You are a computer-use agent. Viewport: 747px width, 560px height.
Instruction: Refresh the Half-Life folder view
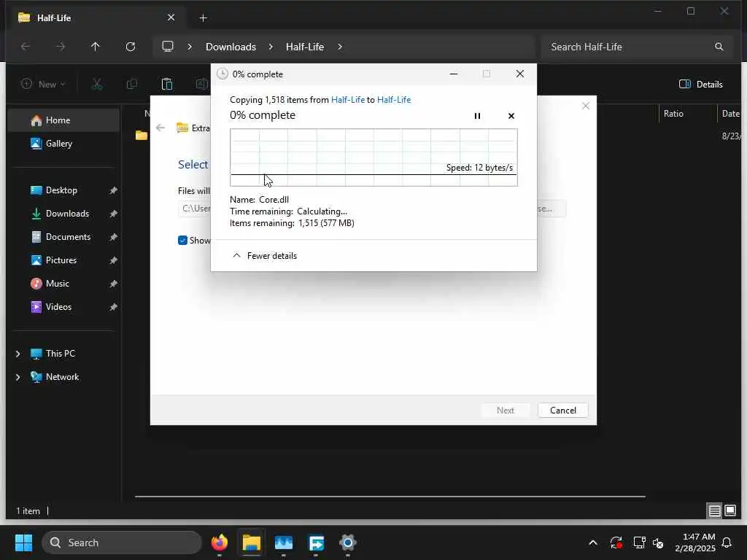pyautogui.click(x=131, y=47)
